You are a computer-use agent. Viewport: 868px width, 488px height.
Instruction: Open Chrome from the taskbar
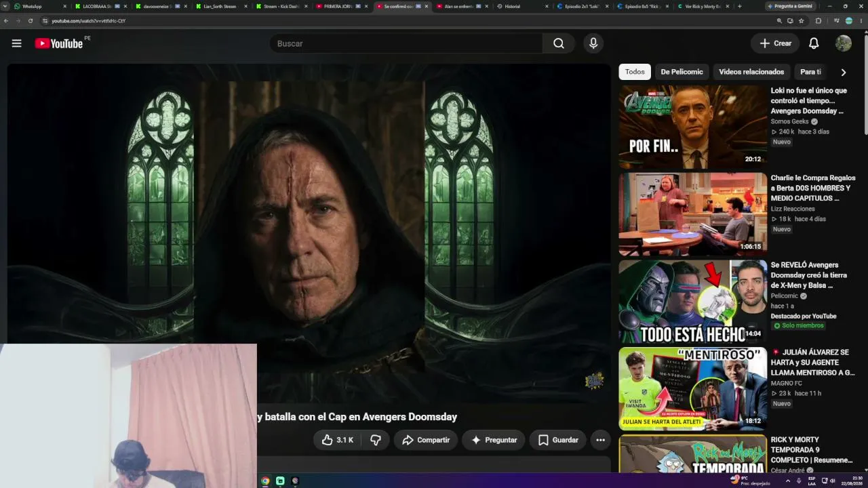click(x=265, y=481)
